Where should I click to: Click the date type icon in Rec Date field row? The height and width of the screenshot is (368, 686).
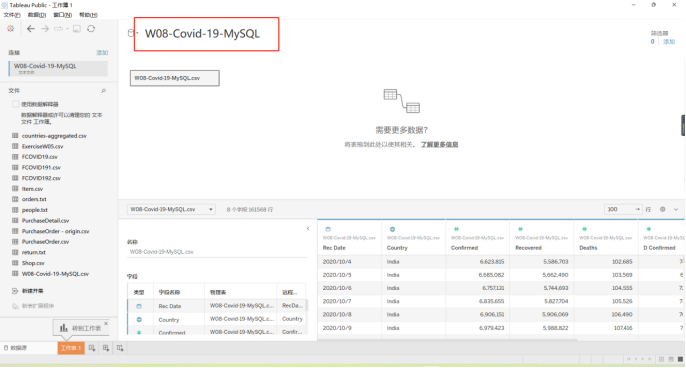tap(139, 306)
